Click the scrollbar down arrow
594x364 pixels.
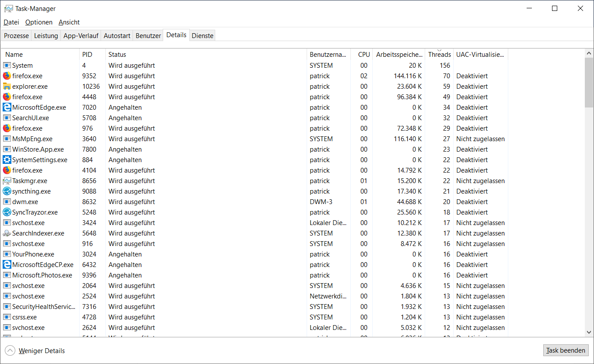pyautogui.click(x=589, y=332)
